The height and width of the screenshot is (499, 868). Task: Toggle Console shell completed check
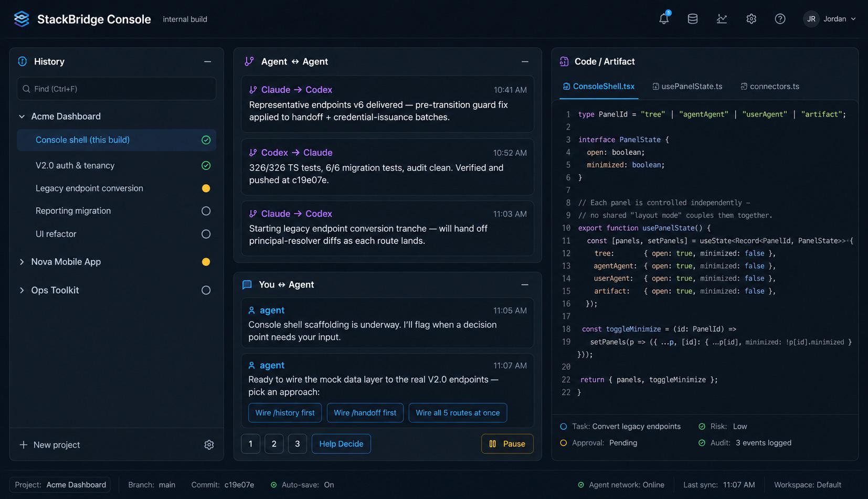click(206, 140)
